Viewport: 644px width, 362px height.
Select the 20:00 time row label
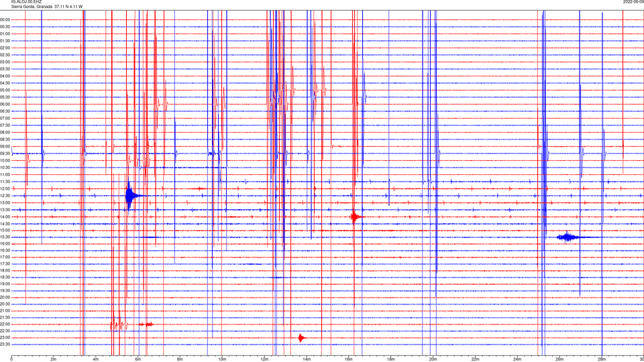[x=5, y=297]
